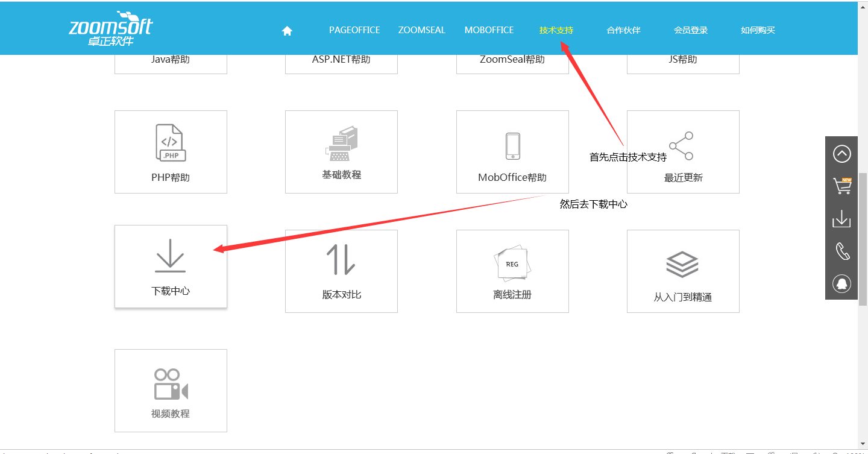This screenshot has height=454, width=868.
Task: Open the 离线注册 label
Action: tap(512, 295)
